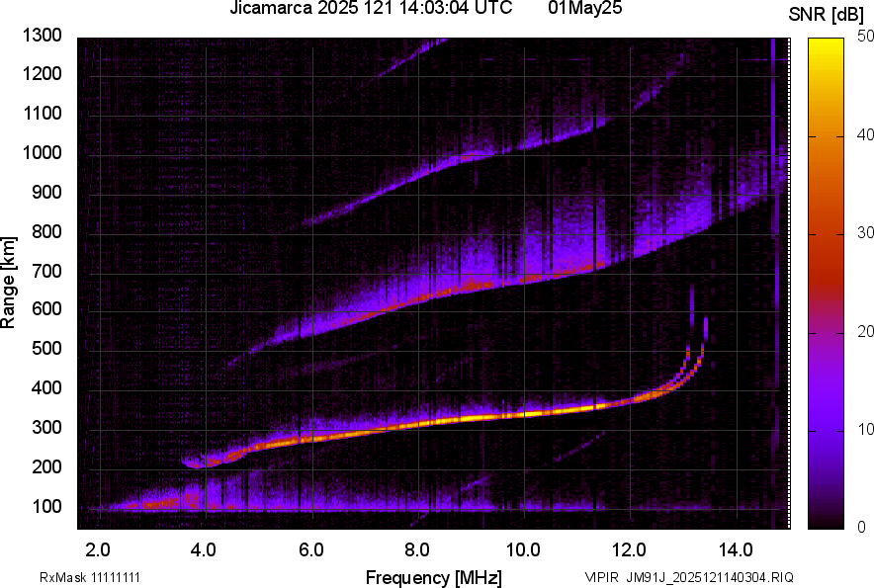Click the date label '01May25'
This screenshot has height=588, width=874.
(584, 8)
